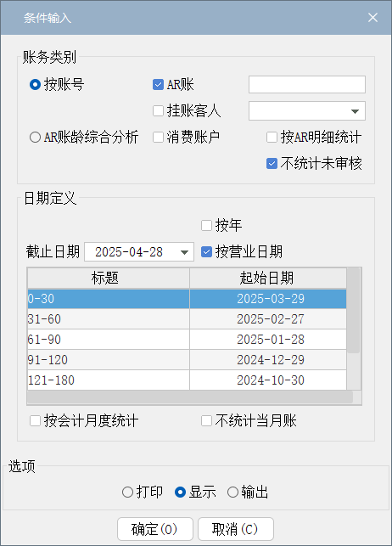Check the 消费账户 option

pos(159,138)
